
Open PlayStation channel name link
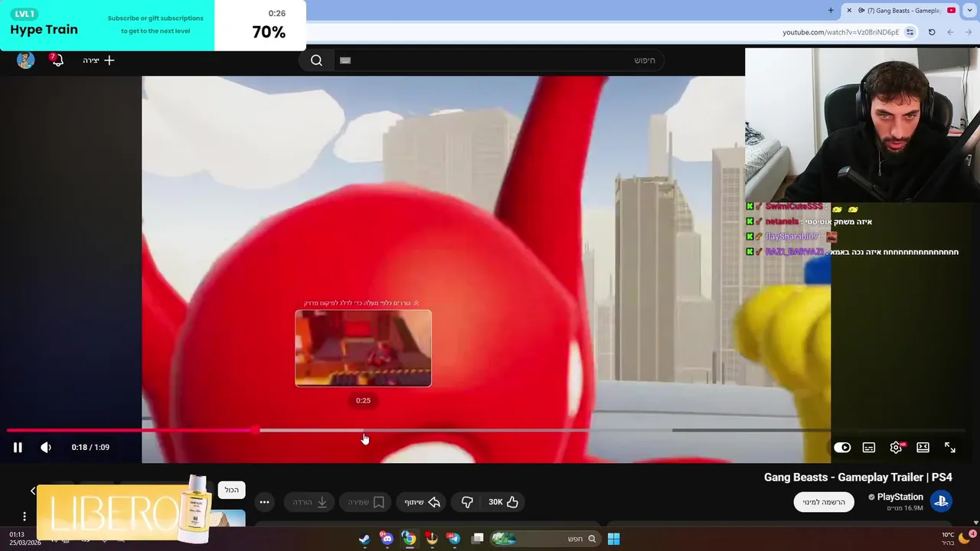coord(900,497)
